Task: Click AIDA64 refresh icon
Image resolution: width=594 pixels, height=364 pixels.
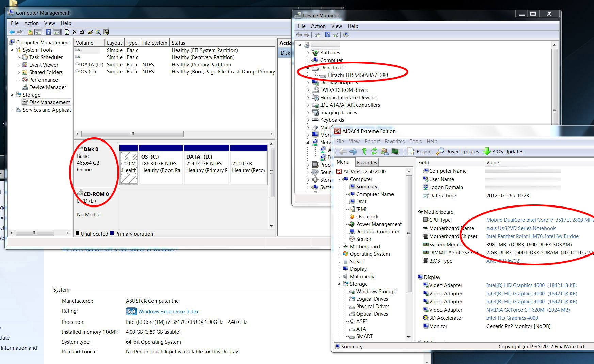Action: point(374,151)
